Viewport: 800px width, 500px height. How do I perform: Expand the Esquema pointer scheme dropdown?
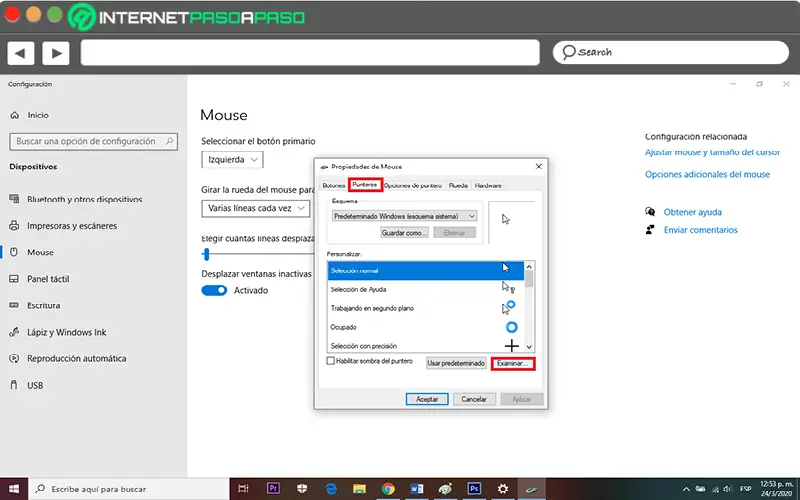(x=405, y=216)
